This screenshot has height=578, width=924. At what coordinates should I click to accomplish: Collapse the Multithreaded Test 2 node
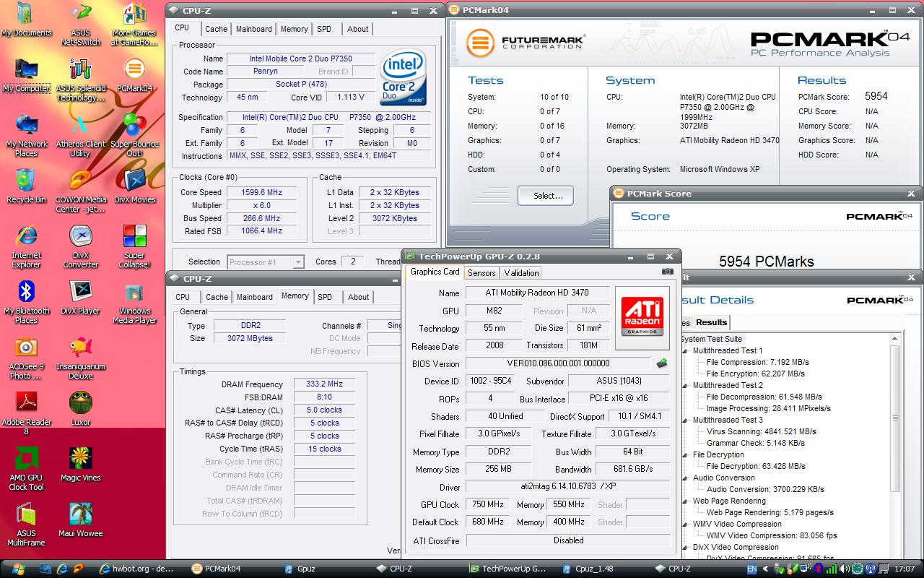(685, 385)
